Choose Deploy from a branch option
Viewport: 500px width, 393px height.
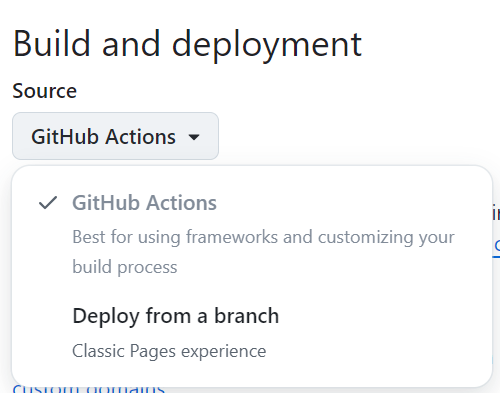(252, 333)
